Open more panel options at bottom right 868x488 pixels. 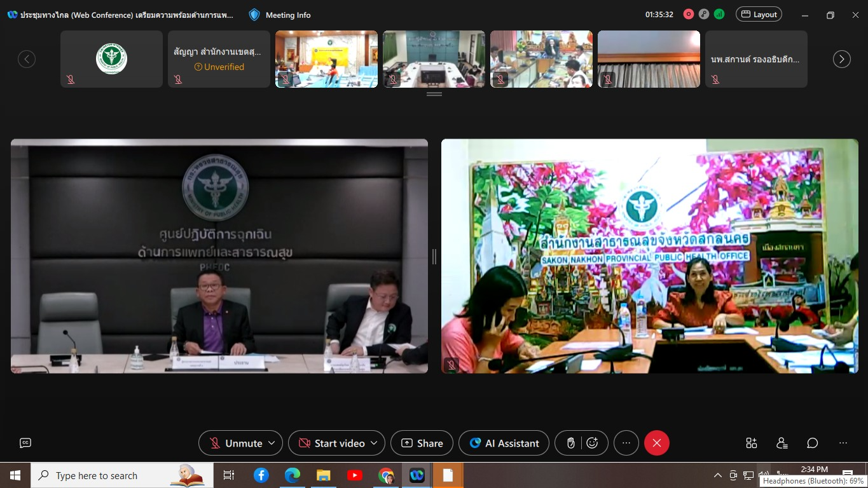pyautogui.click(x=843, y=443)
